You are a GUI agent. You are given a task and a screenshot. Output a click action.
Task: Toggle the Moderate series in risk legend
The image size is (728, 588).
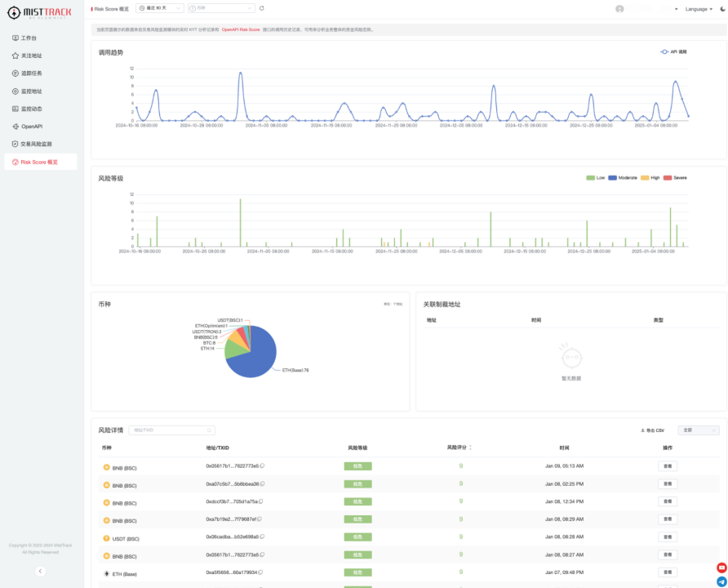(622, 177)
